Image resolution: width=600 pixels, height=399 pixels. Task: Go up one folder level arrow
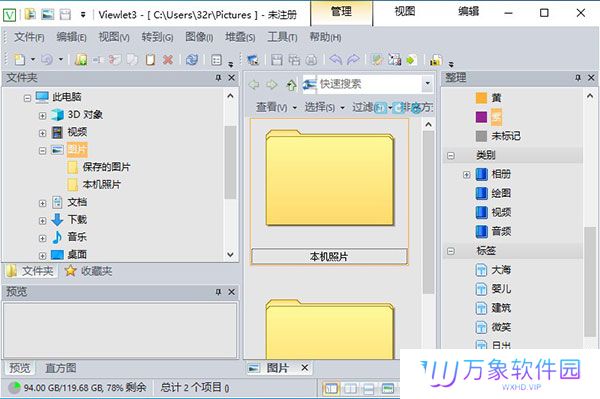(x=292, y=84)
